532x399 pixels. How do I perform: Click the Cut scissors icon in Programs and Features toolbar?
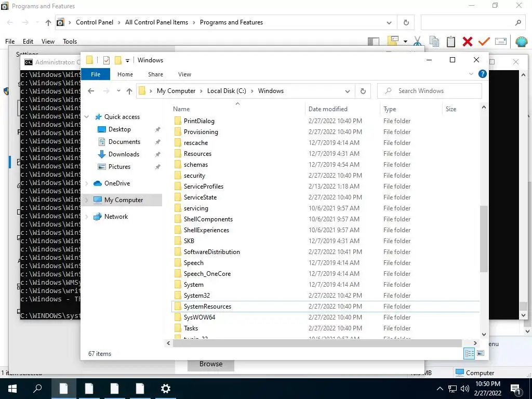click(418, 42)
